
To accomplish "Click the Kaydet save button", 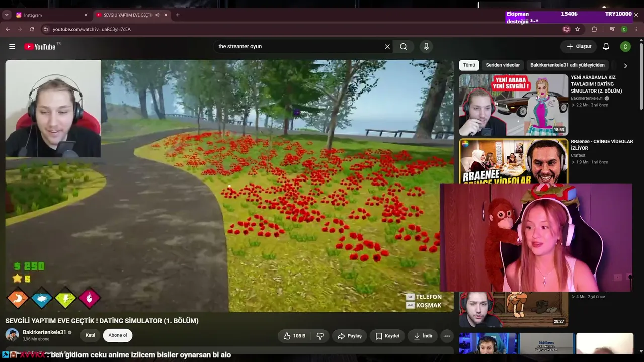I will click(387, 336).
